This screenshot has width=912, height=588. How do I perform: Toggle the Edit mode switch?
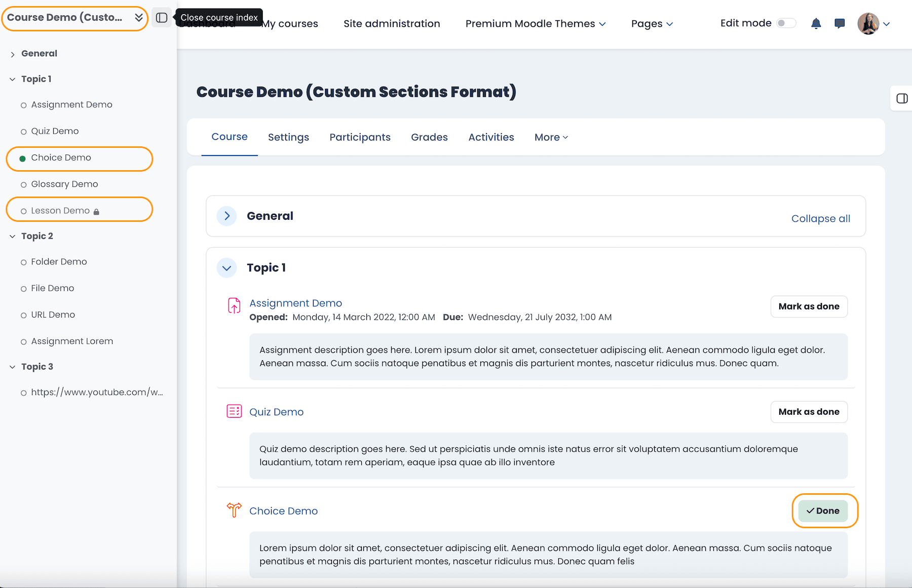pos(786,23)
